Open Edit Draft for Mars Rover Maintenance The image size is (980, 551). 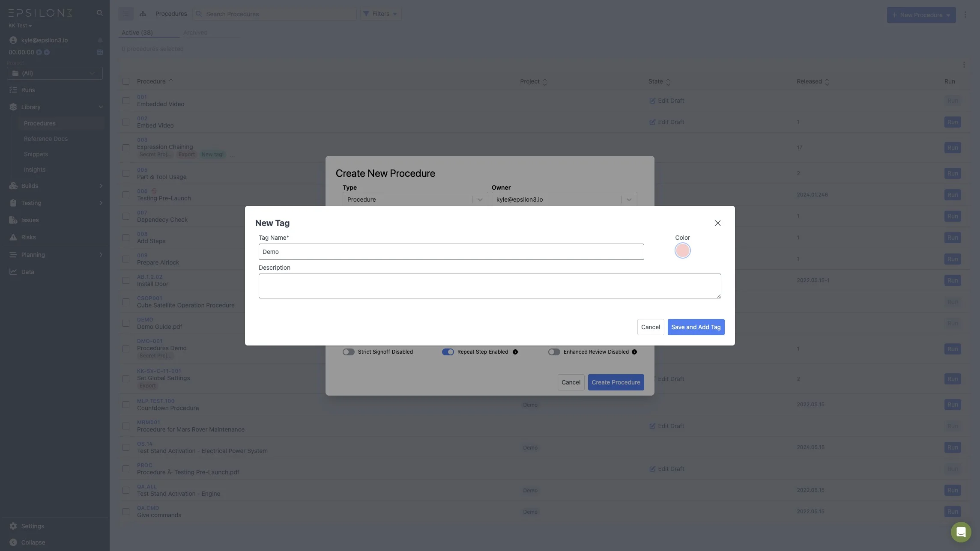click(x=666, y=426)
